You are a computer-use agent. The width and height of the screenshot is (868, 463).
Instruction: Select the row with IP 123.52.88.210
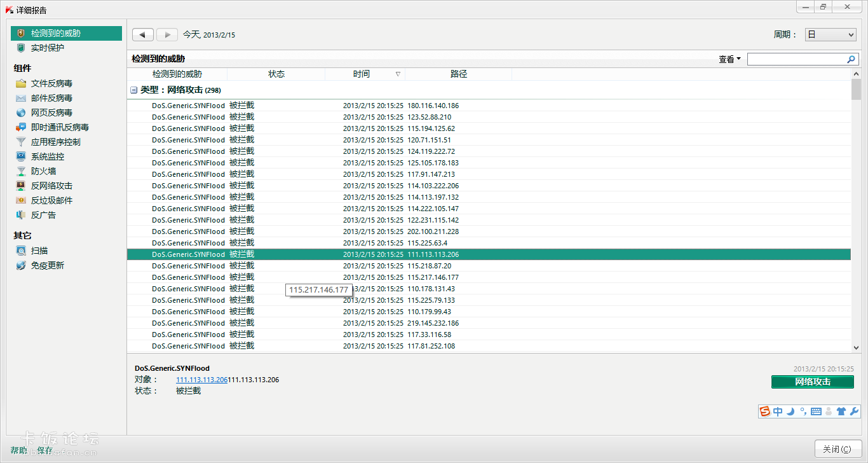489,117
